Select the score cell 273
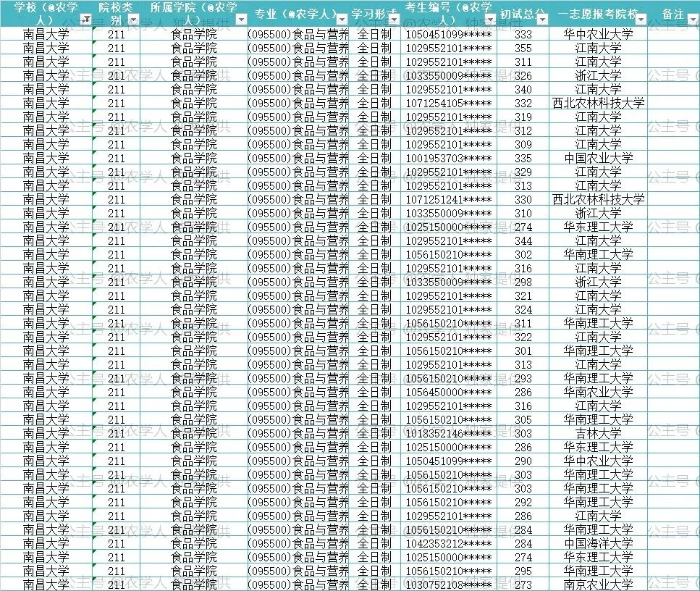Screen dimensions: 700x591 (523, 584)
